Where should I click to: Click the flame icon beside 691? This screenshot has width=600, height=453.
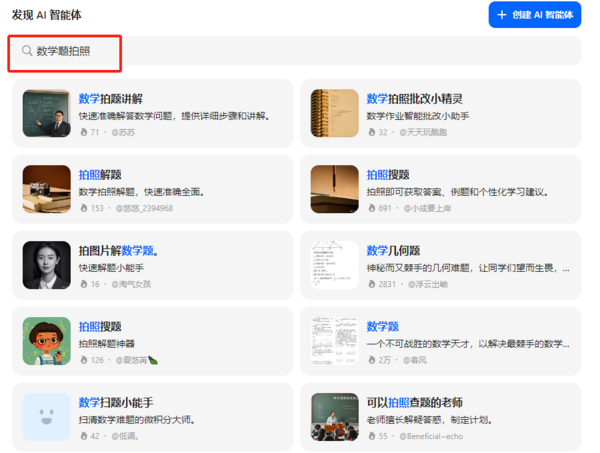click(x=372, y=208)
